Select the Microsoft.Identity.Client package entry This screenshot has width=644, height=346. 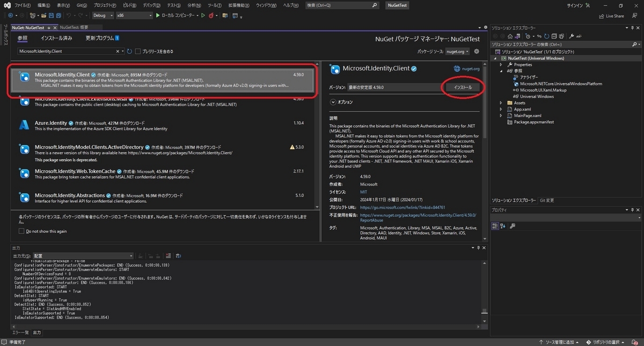pyautogui.click(x=163, y=80)
